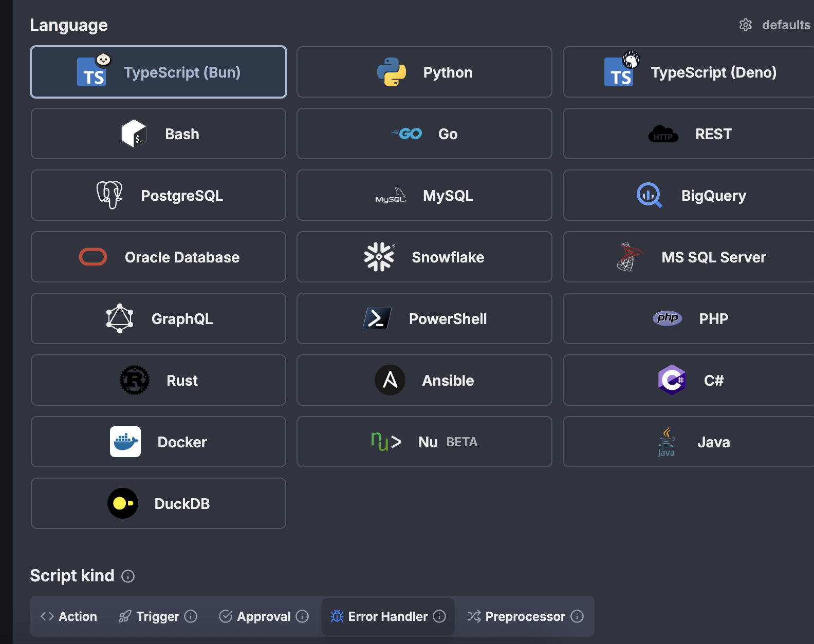Show info for Preprocessor script kind
814x644 pixels.
[x=577, y=616]
